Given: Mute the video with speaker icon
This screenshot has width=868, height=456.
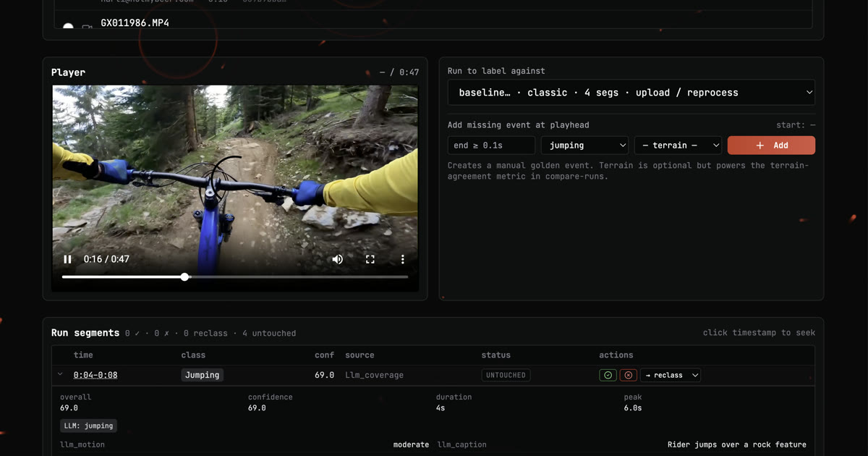Looking at the screenshot, I should [x=337, y=259].
